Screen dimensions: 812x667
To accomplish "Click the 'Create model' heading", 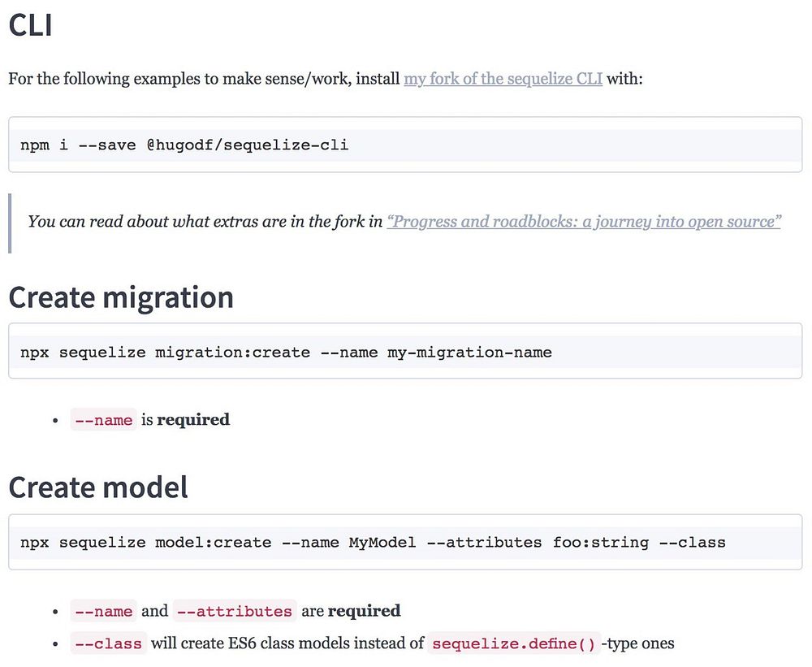I will click(x=98, y=487).
